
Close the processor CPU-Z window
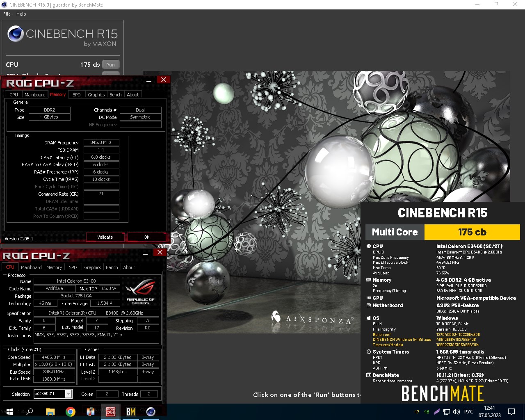(160, 253)
